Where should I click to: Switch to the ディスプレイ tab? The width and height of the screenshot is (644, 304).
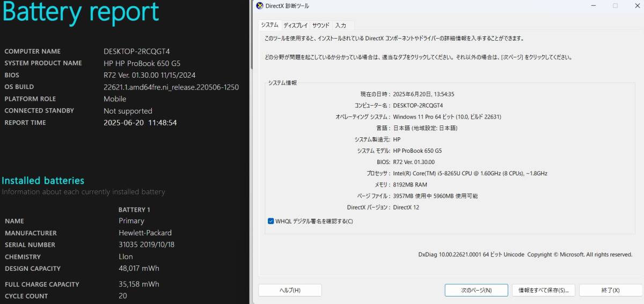[x=296, y=25]
